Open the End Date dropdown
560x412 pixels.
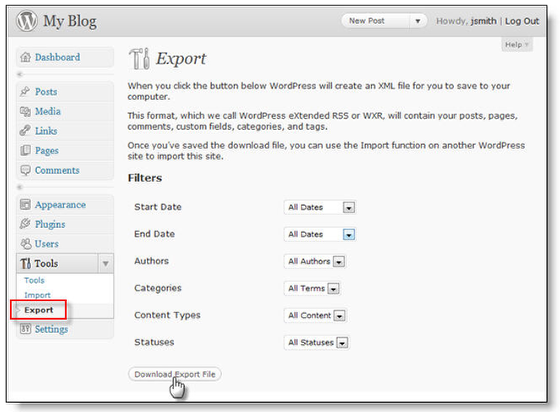[x=320, y=234]
